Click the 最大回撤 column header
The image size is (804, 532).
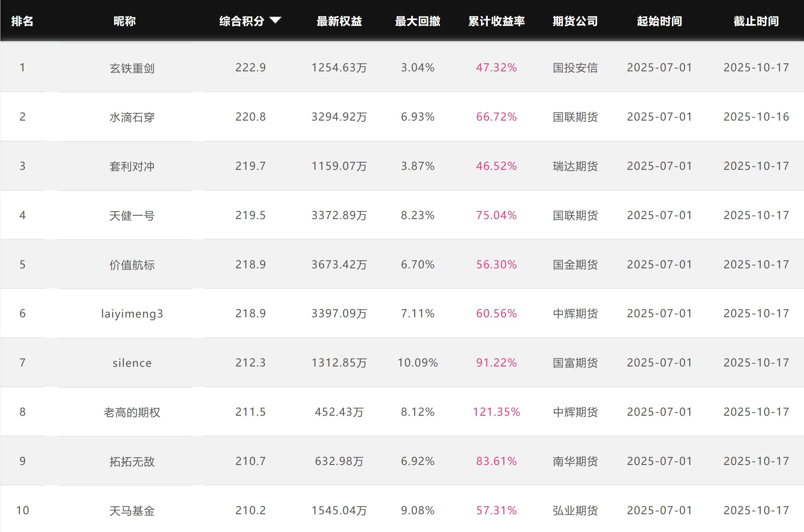point(418,21)
